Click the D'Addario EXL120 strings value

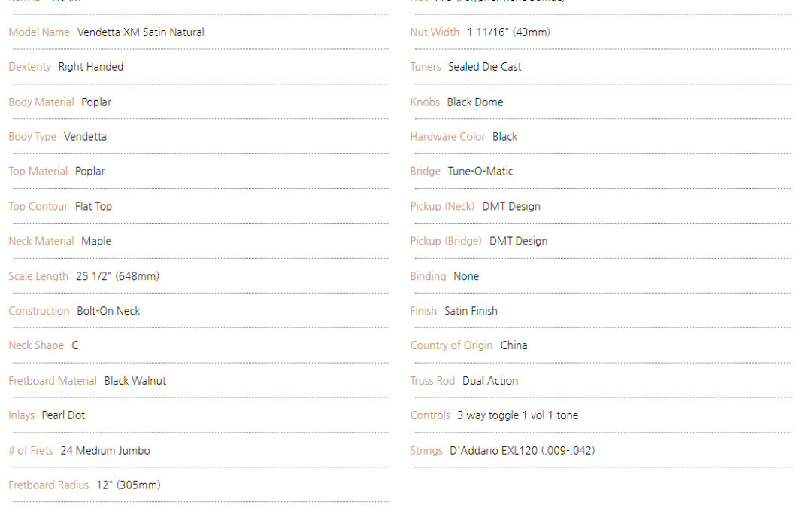[x=523, y=451]
